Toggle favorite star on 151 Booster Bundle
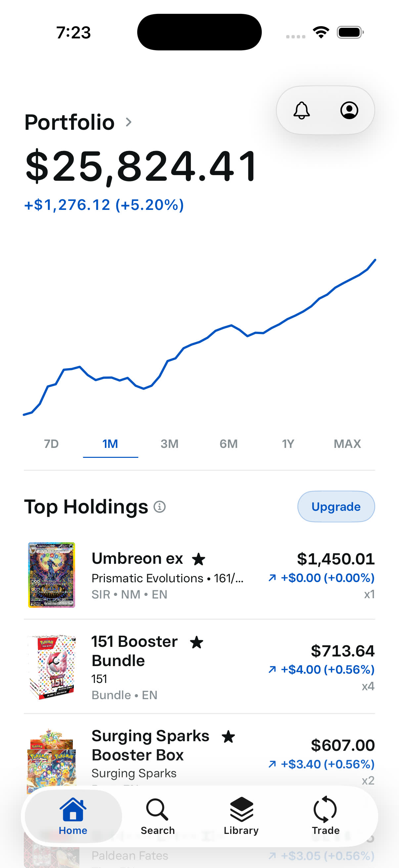This screenshot has width=399, height=868. (197, 642)
